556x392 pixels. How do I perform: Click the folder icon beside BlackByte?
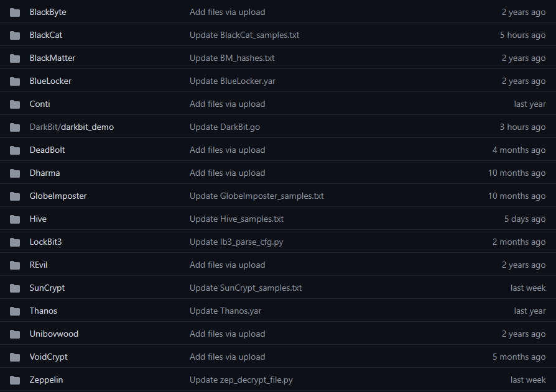pyautogui.click(x=16, y=12)
